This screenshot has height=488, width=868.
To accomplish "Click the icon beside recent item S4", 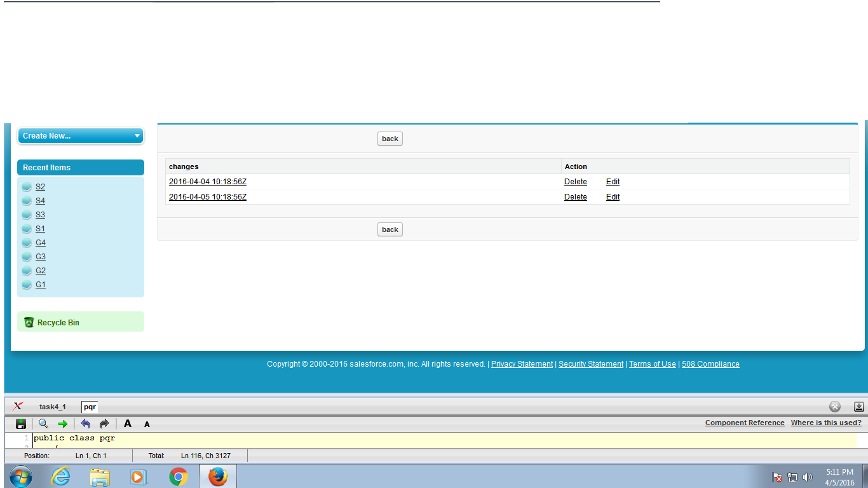I will pos(27,201).
